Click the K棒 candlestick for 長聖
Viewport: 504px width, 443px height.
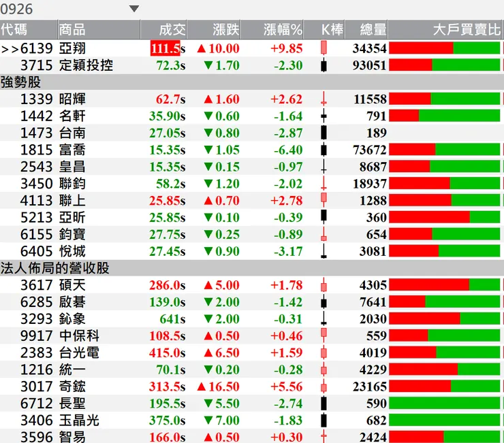324,404
